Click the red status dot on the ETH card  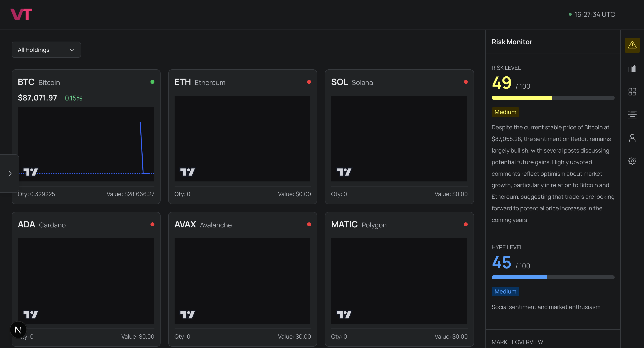point(309,82)
